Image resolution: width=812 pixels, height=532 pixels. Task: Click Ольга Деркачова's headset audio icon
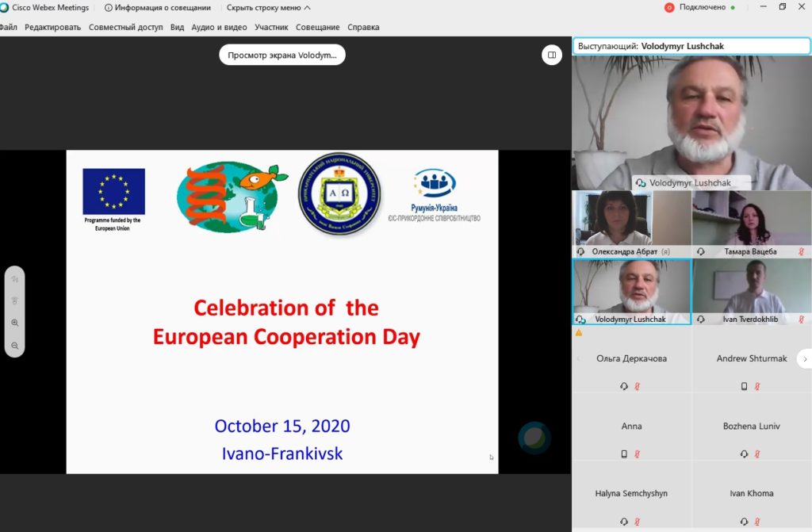(624, 386)
